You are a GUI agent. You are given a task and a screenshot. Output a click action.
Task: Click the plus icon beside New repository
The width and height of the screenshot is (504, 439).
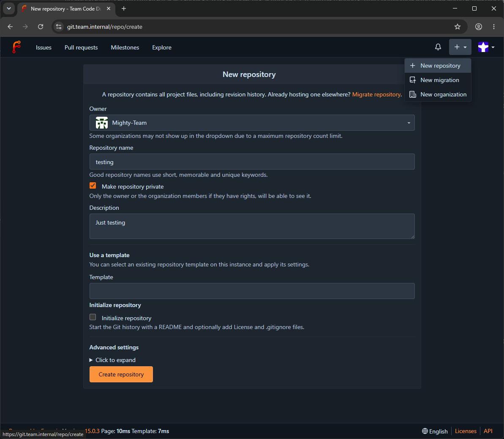click(413, 66)
